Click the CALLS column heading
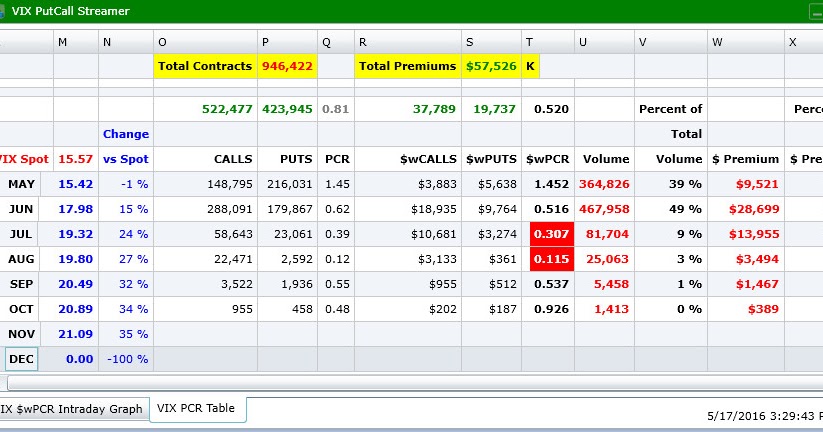 point(233,159)
